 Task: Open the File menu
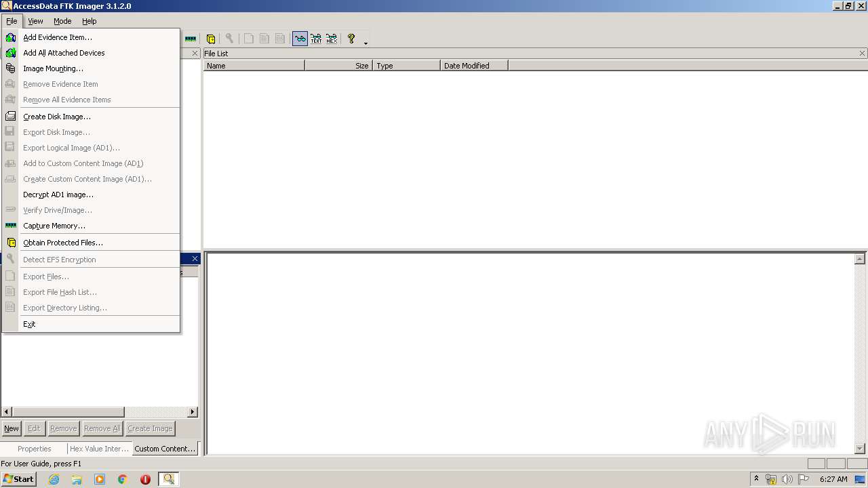coord(12,21)
